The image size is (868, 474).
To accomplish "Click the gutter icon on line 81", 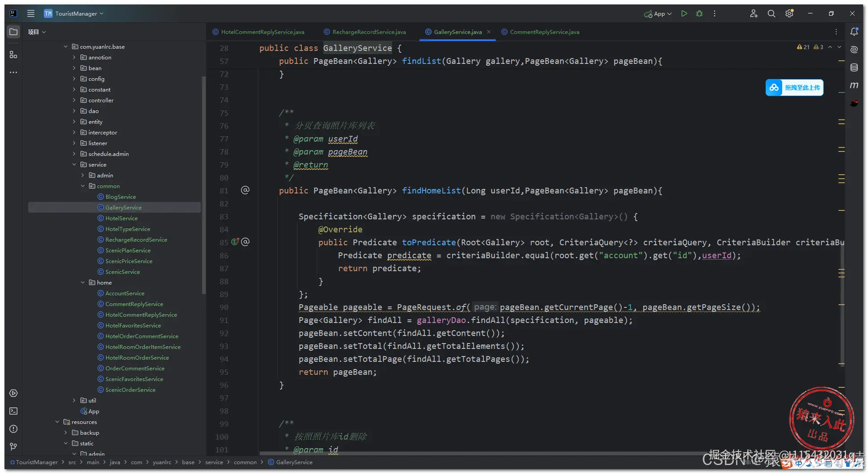I will [x=245, y=190].
